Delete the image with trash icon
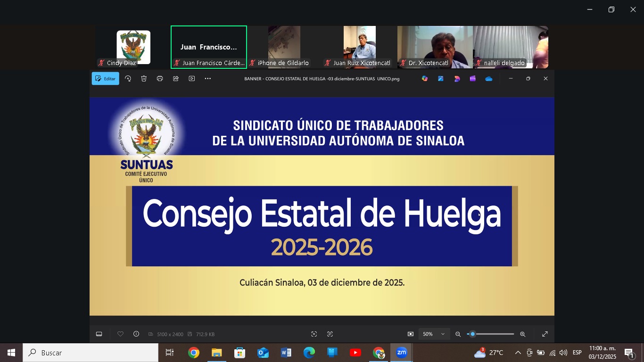The width and height of the screenshot is (644, 362). click(x=144, y=79)
